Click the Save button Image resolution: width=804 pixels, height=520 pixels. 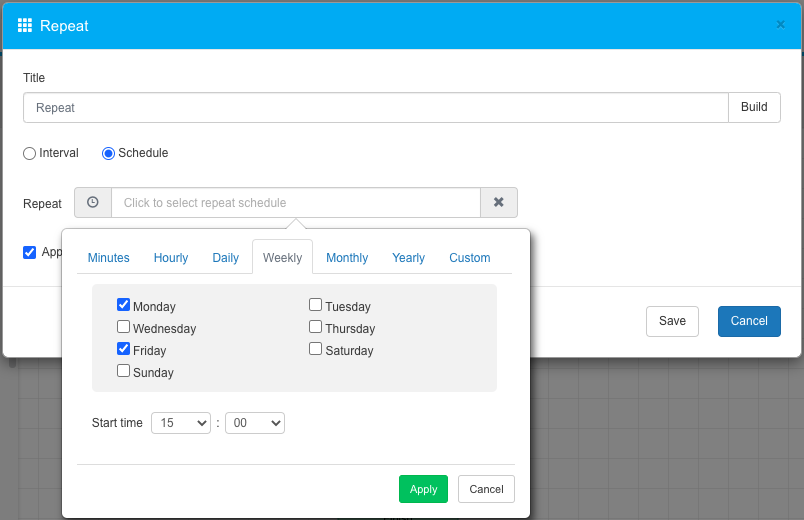[672, 321]
